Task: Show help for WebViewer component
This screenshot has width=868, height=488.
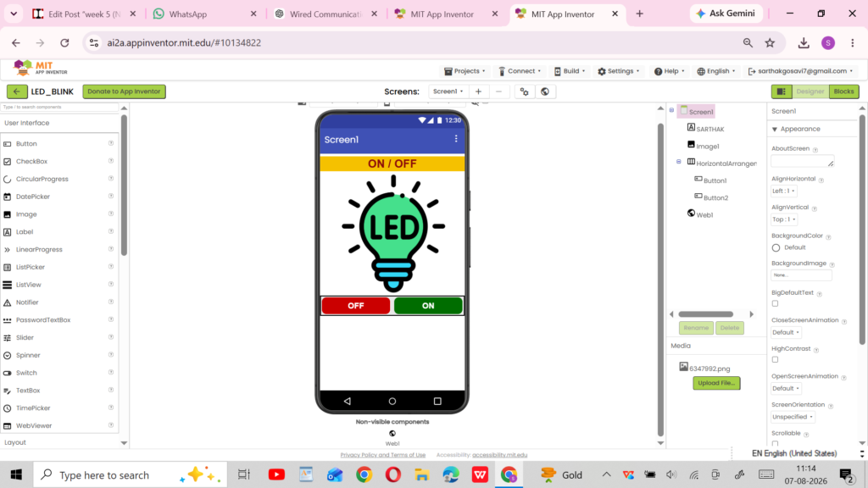Action: point(111,425)
